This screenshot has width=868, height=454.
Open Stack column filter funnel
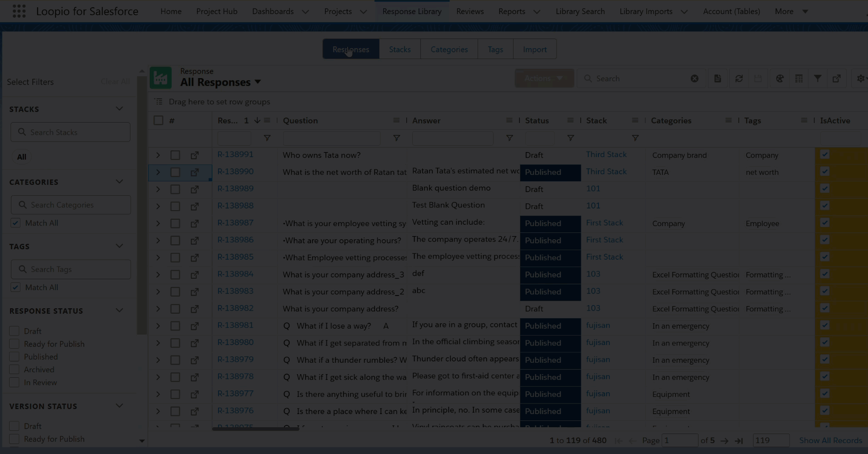pyautogui.click(x=635, y=138)
